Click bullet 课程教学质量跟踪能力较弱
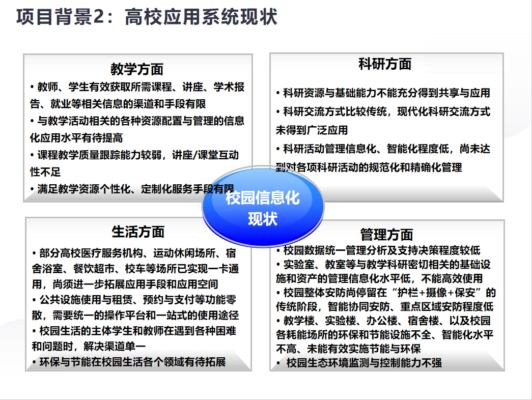This screenshot has height=400, width=532. point(134,163)
